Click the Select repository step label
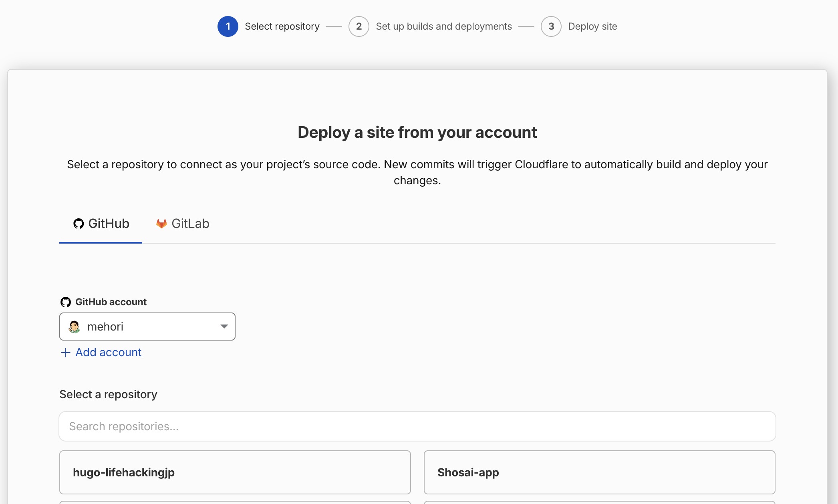 pos(282,26)
